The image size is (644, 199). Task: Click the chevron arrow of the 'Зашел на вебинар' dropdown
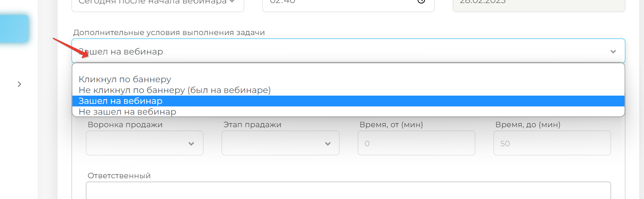[x=613, y=51]
